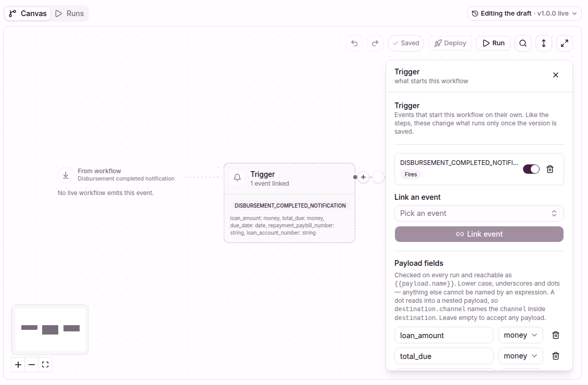This screenshot has width=588, height=385.
Task: Open type dropdown for loan_amount
Action: coord(520,335)
